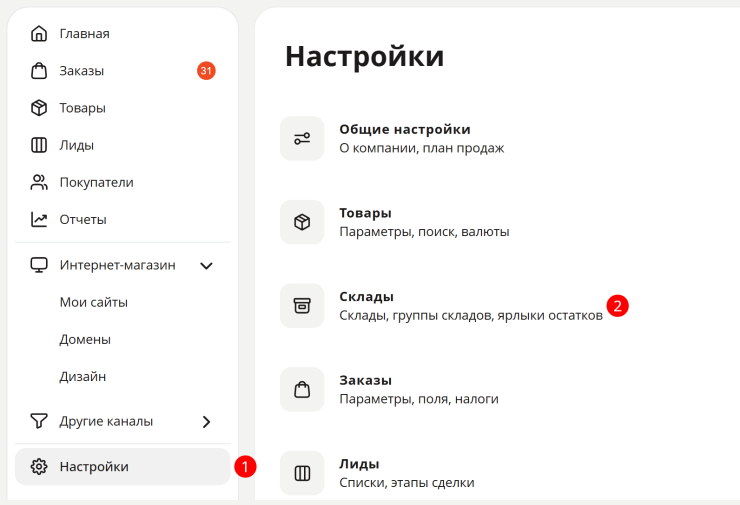This screenshot has height=505, width=740.
Task: Go to Заказы in the sidebar
Action: coord(82,71)
